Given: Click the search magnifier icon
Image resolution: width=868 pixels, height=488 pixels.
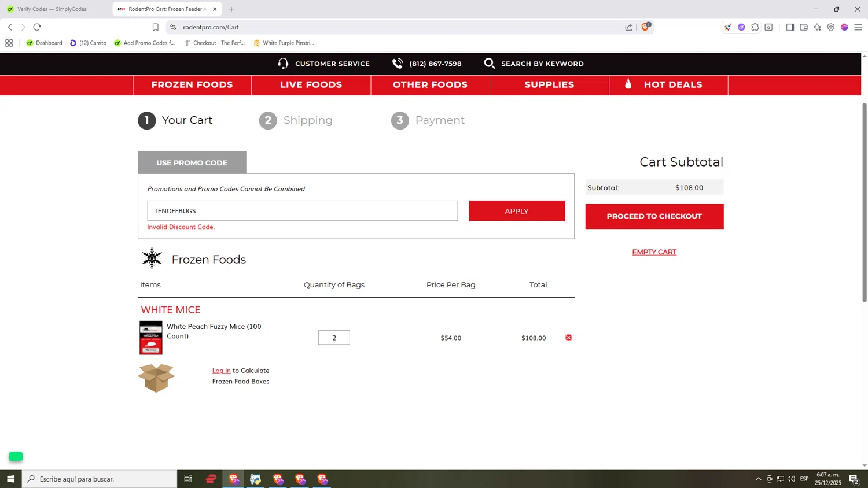Looking at the screenshot, I should 490,64.
